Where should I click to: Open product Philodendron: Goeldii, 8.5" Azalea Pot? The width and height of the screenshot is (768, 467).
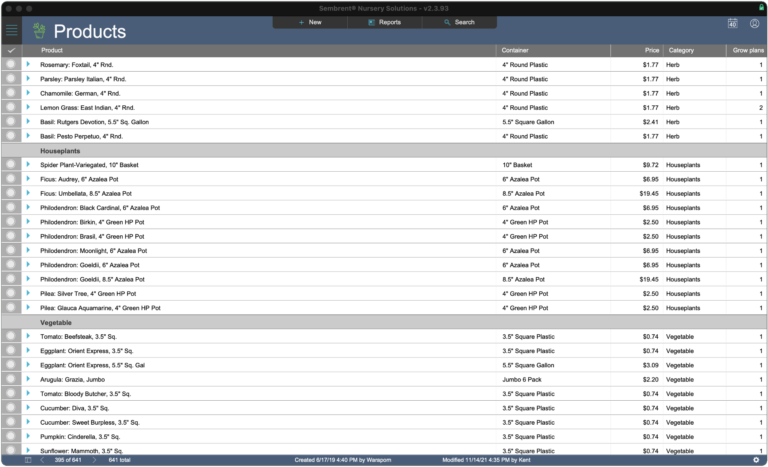[92, 279]
